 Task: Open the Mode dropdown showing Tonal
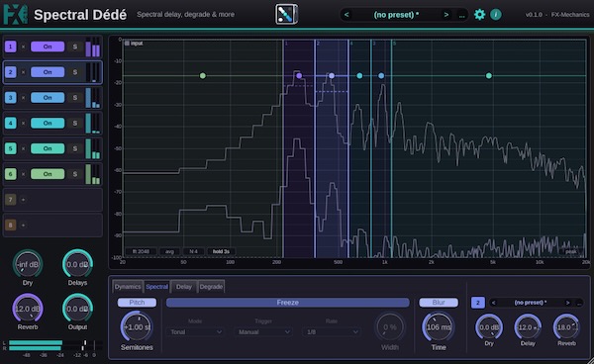point(195,331)
